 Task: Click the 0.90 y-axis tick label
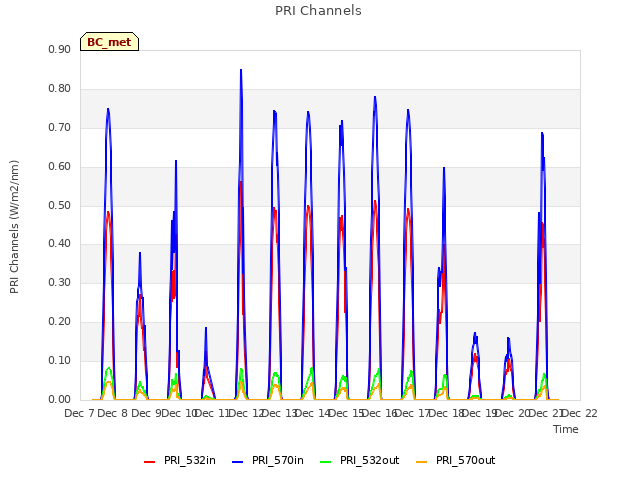(x=60, y=50)
